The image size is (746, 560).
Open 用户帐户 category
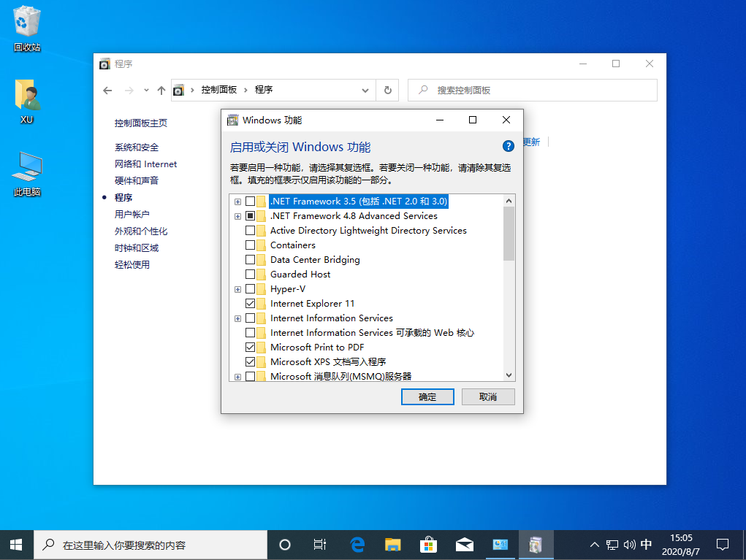coord(132,215)
